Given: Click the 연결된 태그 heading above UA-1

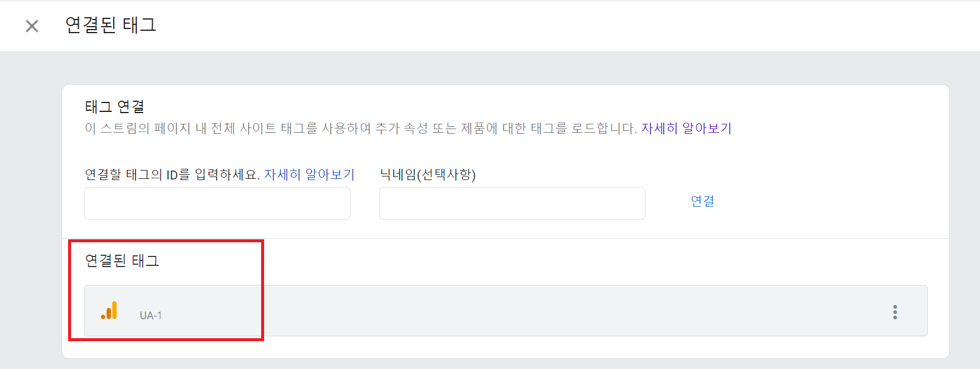Looking at the screenshot, I should pos(122,261).
